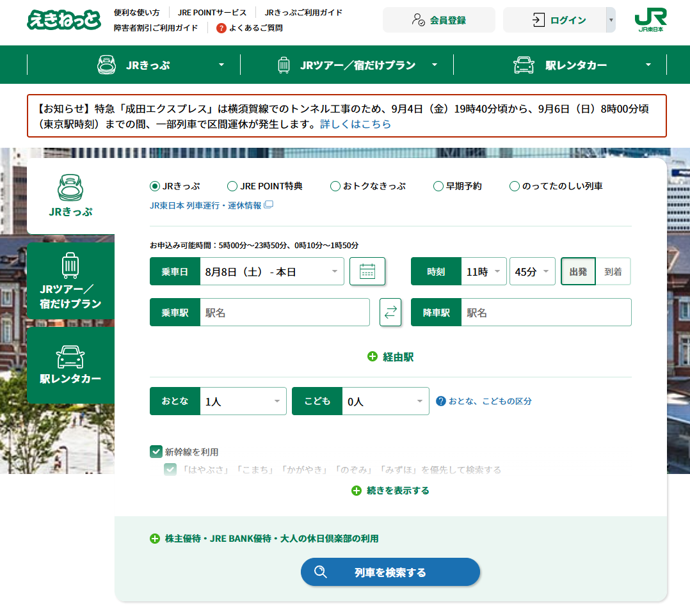Screen dimensions: 690x616
Task: Open 便利な使い方 in the top menu
Action: [x=137, y=13]
